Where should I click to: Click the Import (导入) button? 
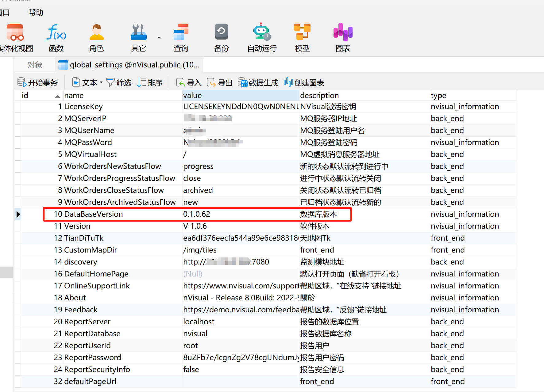[189, 82]
